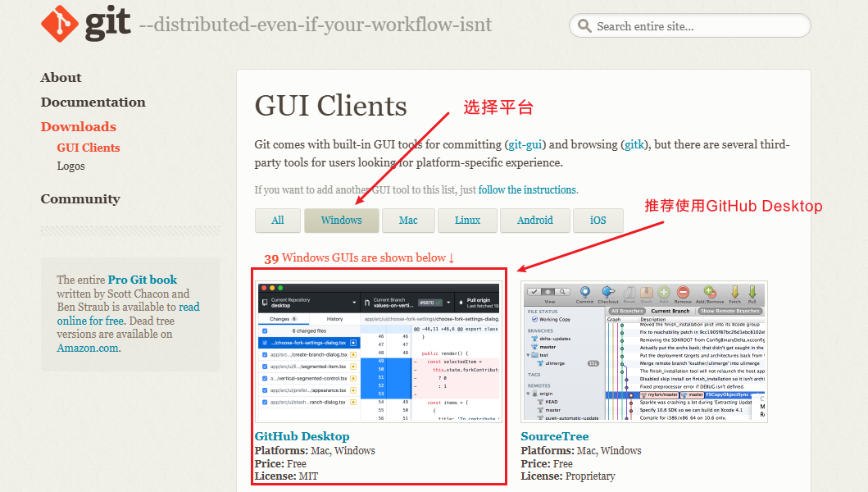Open the About page in the sidebar
The image size is (868, 492).
[61, 78]
